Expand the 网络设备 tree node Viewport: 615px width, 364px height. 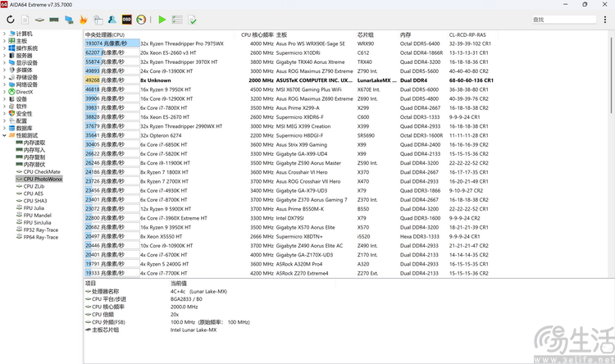(4, 84)
